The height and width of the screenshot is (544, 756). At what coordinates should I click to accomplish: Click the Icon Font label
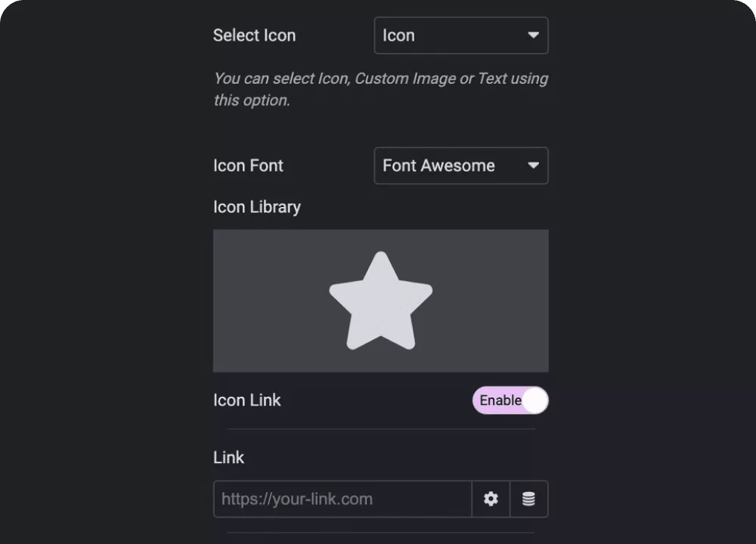tap(248, 165)
